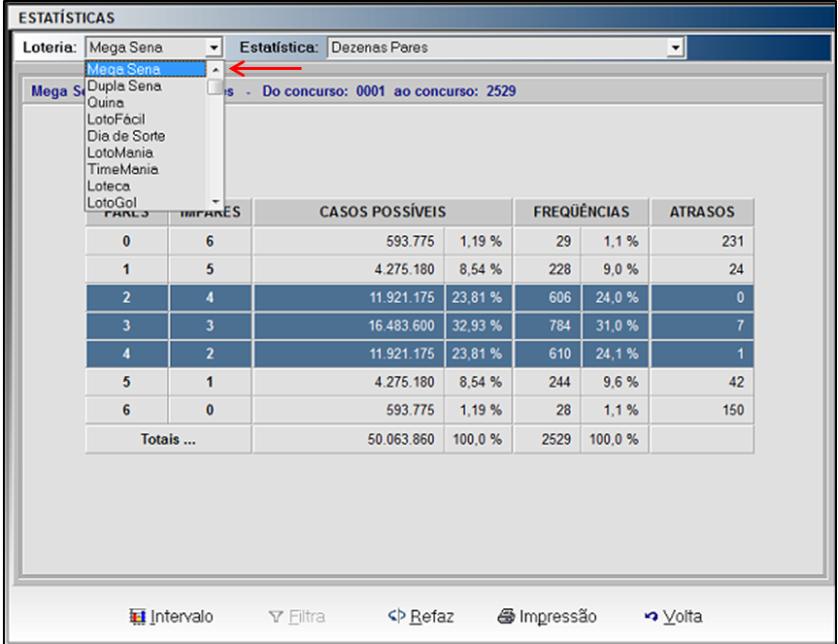
Task: Click the Refaz button label
Action: click(432, 617)
